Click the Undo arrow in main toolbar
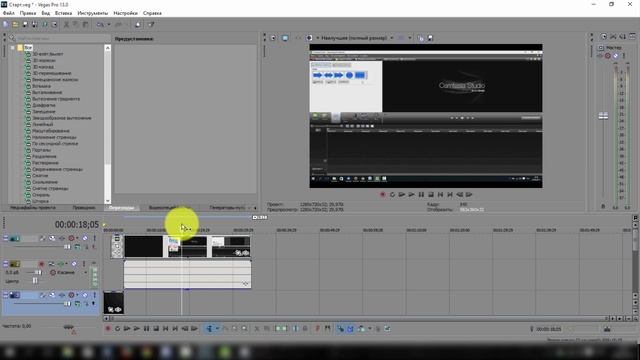 click(x=100, y=24)
